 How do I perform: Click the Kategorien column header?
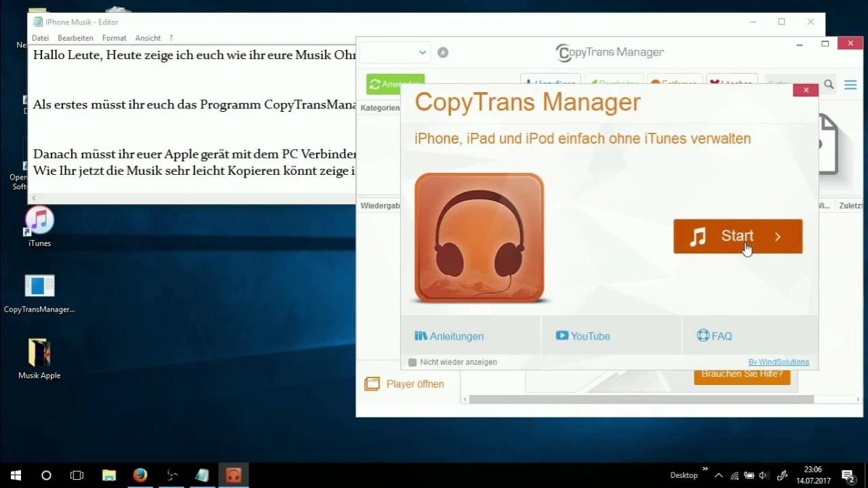point(380,108)
